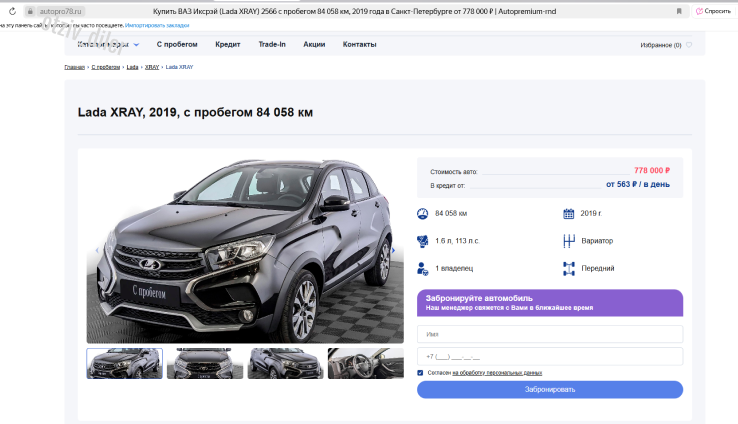Screen dimensions: 738x424
Task: Click the gearbox icon beside Вариатор
Action: (x=569, y=241)
